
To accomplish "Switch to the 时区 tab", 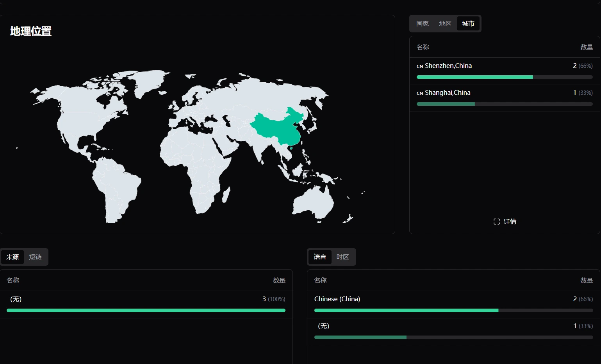I will [342, 257].
